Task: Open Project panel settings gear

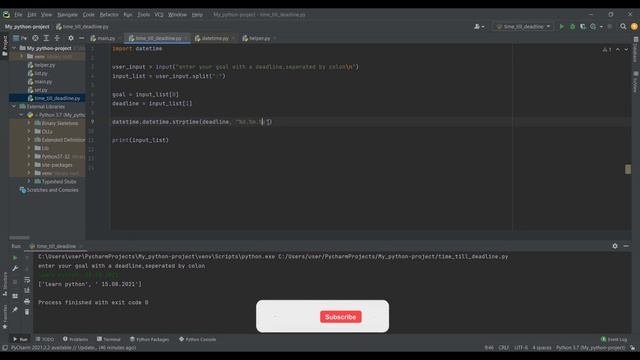Action: point(71,38)
